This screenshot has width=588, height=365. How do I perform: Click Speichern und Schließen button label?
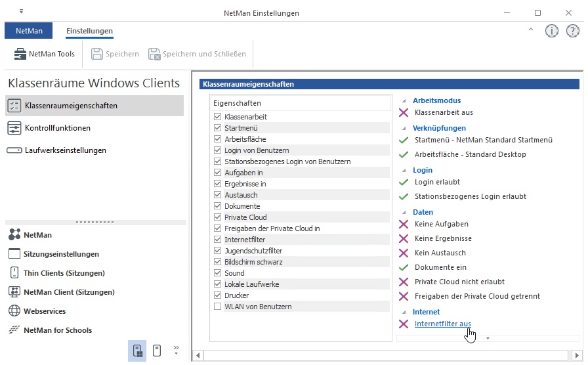[204, 54]
